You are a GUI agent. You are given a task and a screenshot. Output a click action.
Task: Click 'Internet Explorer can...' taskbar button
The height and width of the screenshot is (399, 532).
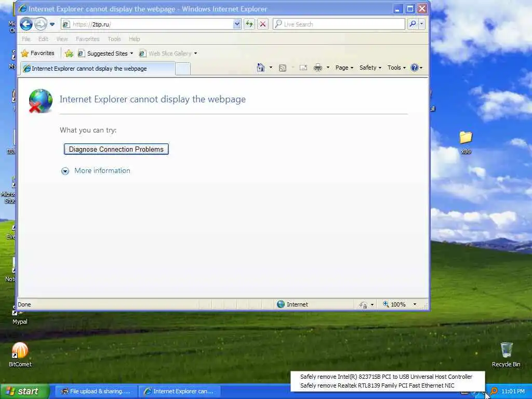point(179,391)
